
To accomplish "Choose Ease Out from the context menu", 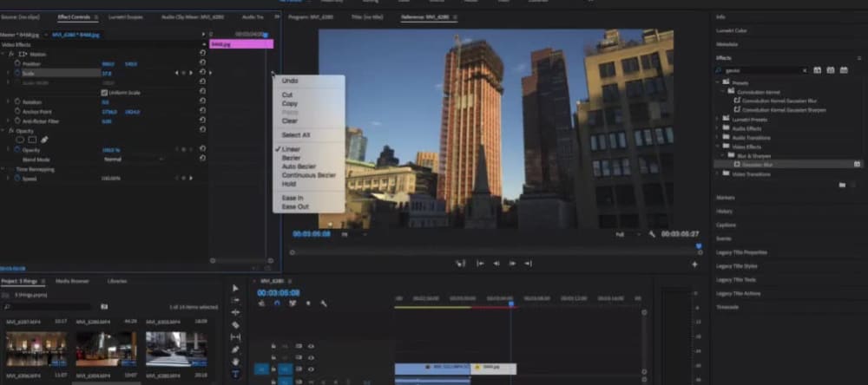I will [295, 207].
